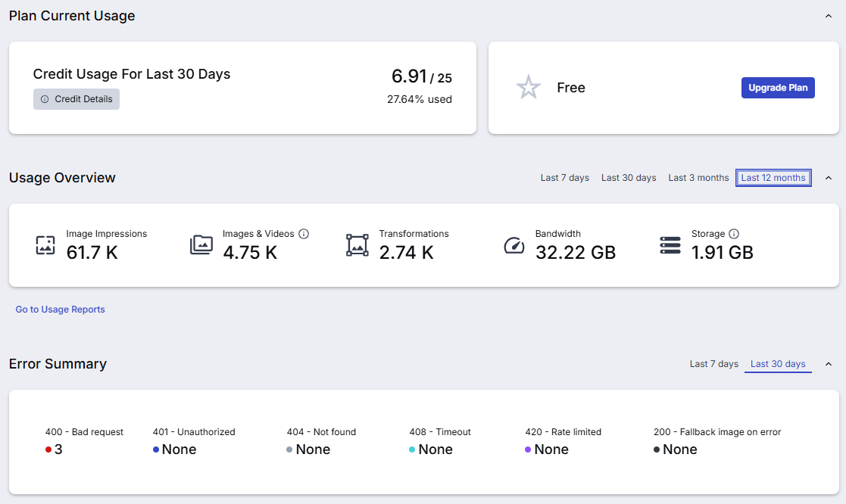Open the Images & Videos info tooltip icon
Screen dimensions: 846x504
[304, 234]
